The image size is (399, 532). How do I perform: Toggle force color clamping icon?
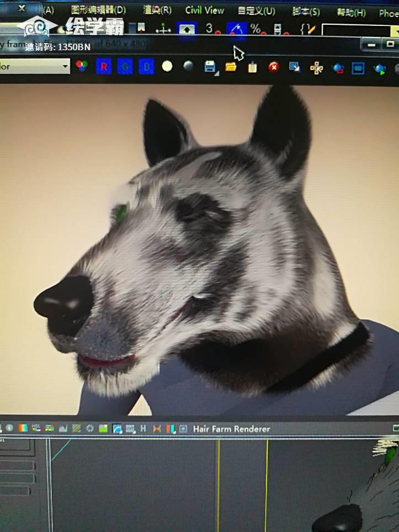tap(23, 428)
